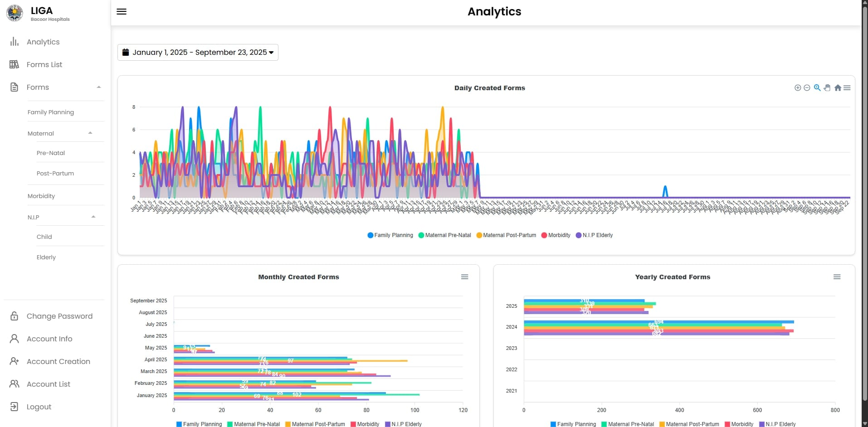
Task: Toggle the sidebar with the hamburger icon
Action: click(122, 12)
